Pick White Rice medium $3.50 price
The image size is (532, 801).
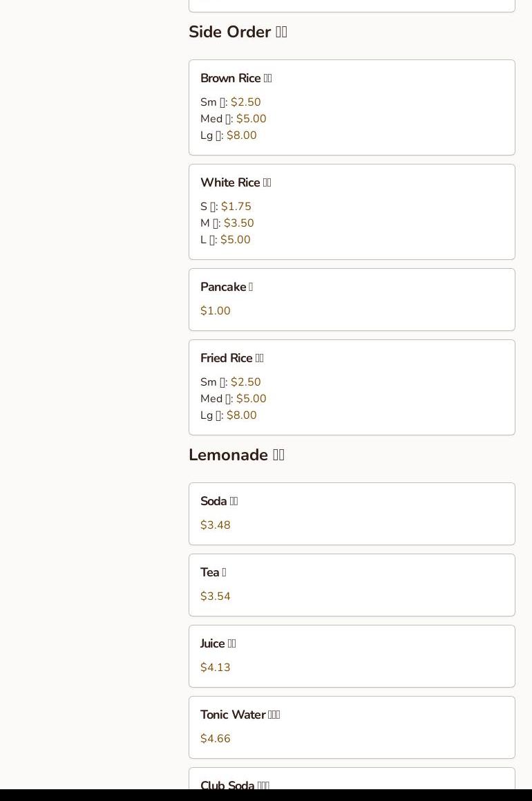[x=238, y=223]
